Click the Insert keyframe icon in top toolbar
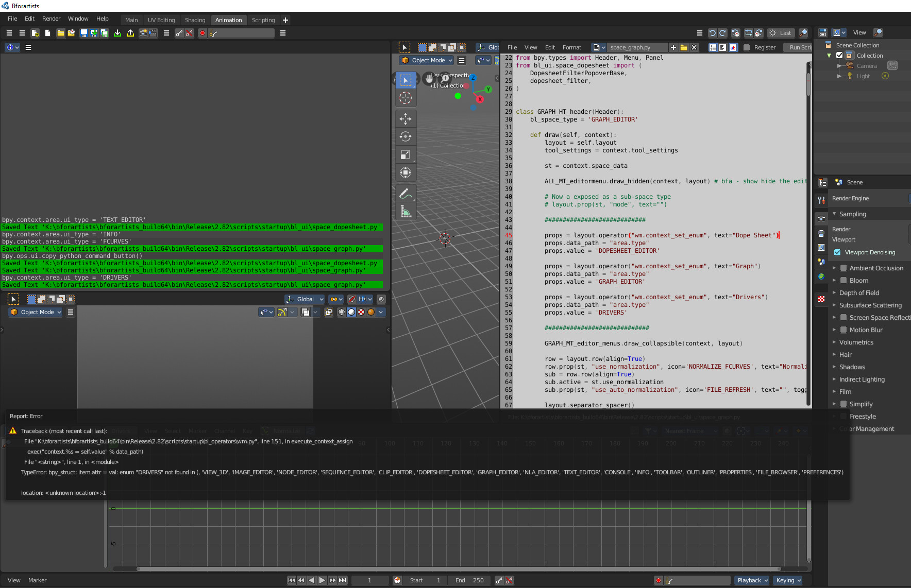Viewport: 911px width, 588px height. point(179,33)
